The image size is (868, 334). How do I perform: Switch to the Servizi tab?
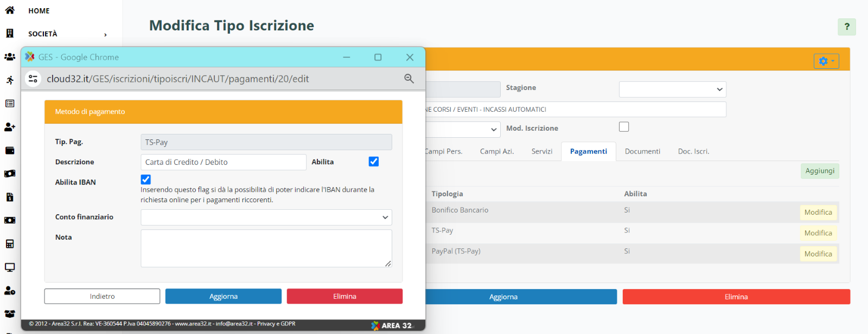coord(541,152)
